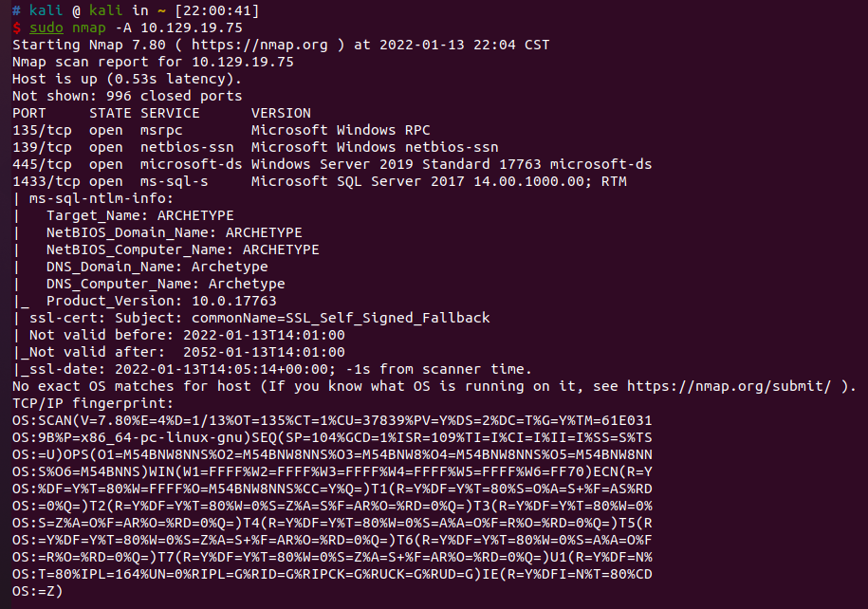Click the 445/tcp port entry

pos(42,164)
